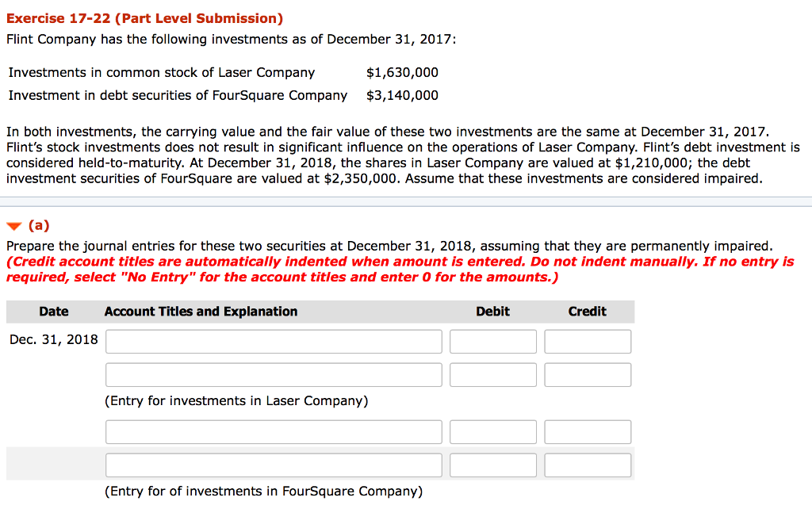This screenshot has height=505, width=812.
Task: Select the second-row credit field of the Laser entry
Action: point(588,375)
